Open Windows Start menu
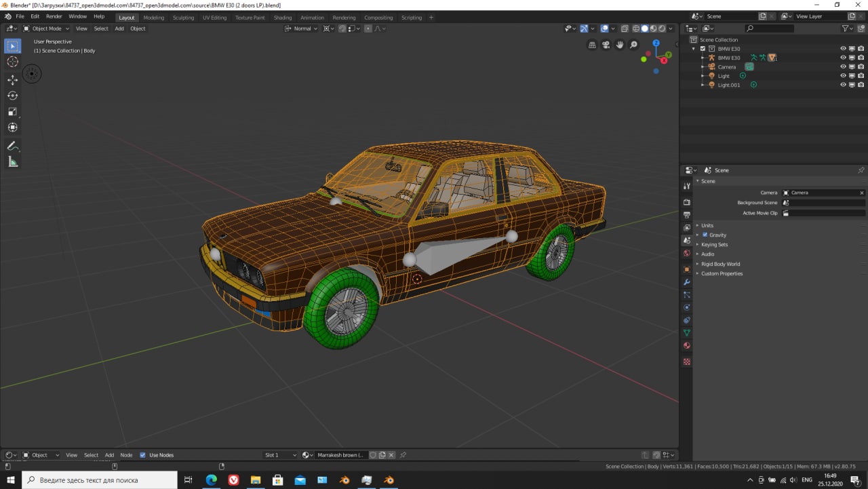Viewport: 868px width, 489px height. pos(11,480)
